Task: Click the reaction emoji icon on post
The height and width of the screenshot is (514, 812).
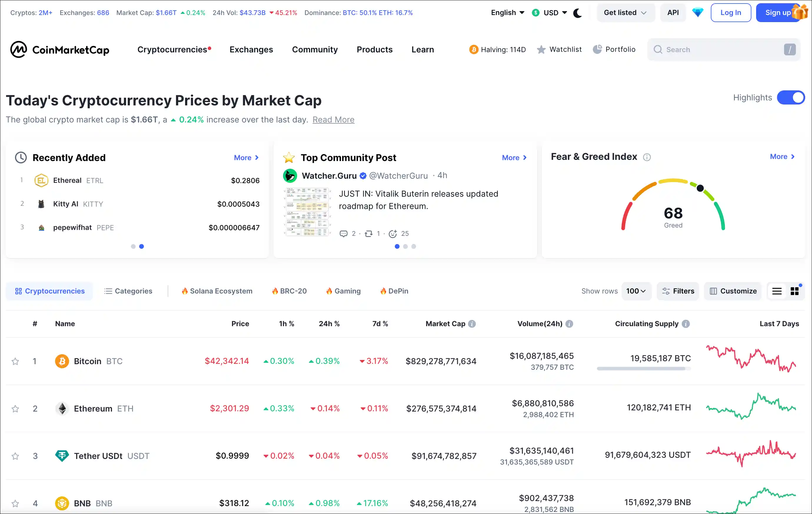Action: coord(392,233)
